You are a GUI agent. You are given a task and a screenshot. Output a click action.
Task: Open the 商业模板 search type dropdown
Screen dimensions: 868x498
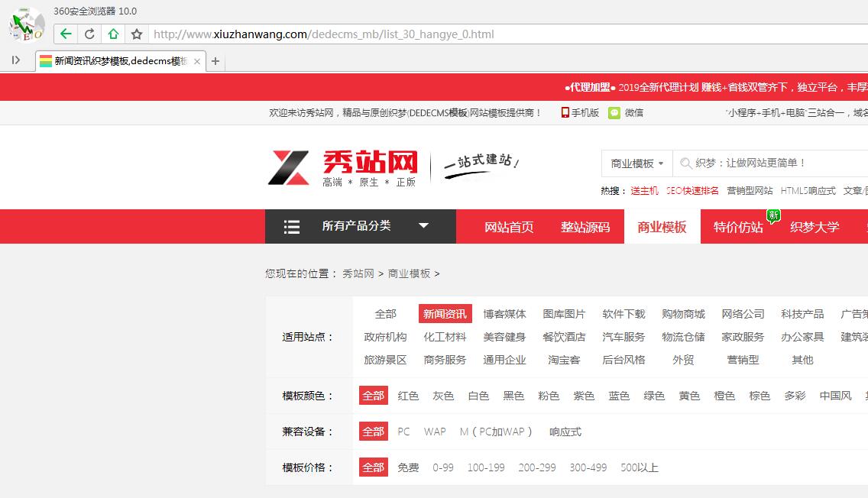pos(636,163)
